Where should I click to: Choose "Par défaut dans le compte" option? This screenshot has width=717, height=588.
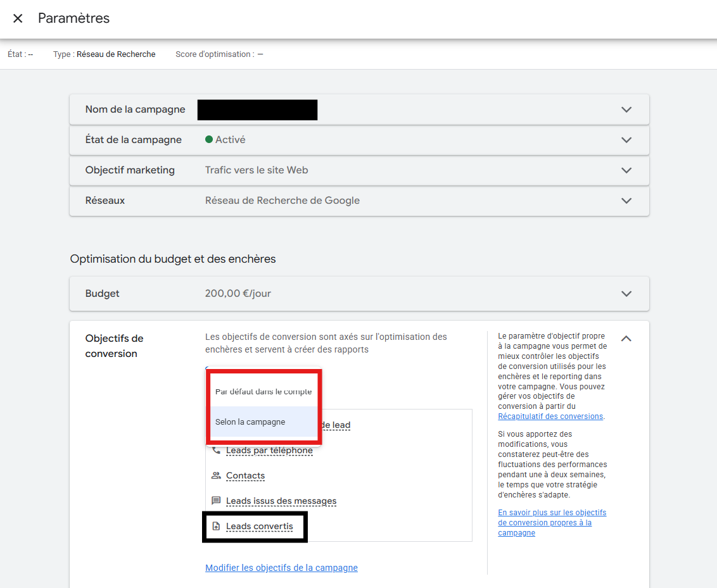point(263,391)
